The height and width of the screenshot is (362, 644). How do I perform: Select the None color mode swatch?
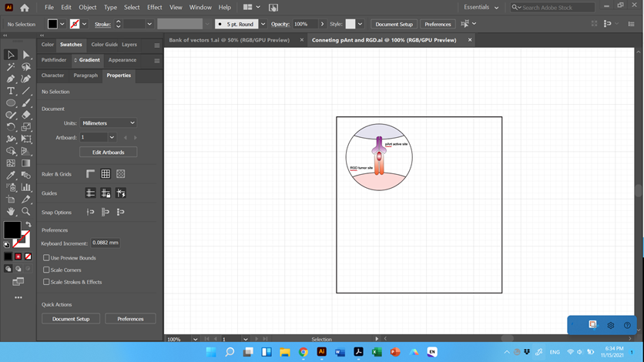[28, 256]
